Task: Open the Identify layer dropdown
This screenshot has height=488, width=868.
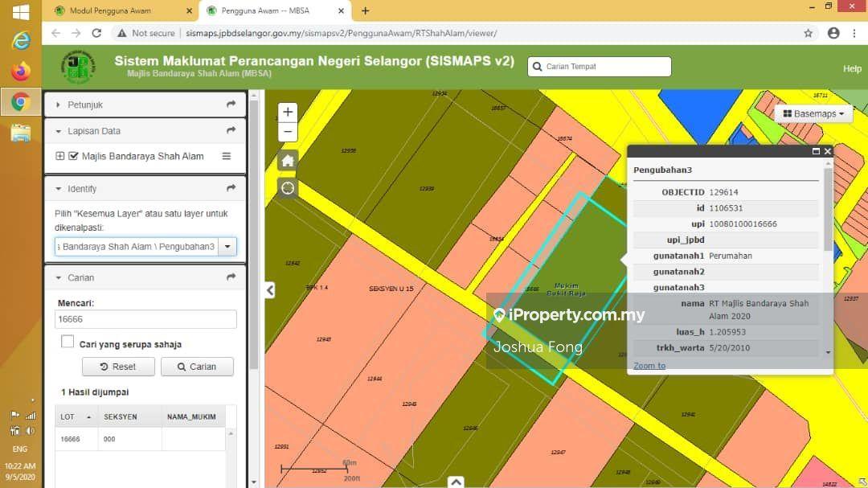Action: (227, 246)
